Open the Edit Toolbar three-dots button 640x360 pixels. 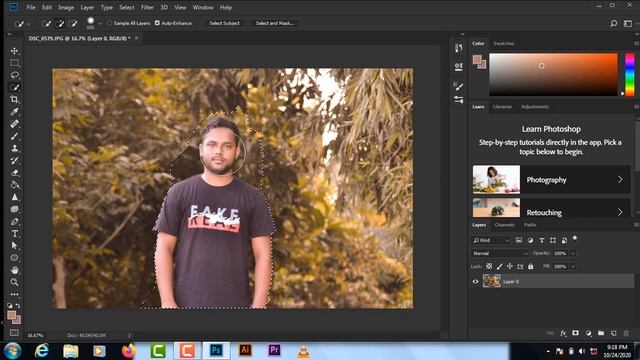pyautogui.click(x=15, y=294)
